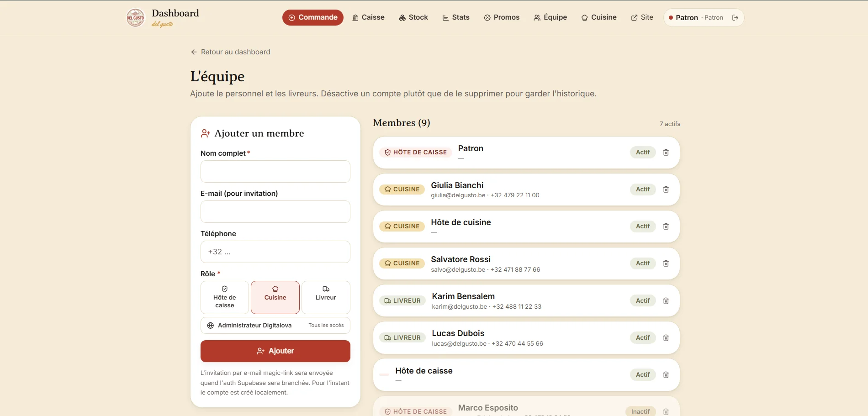Choose the Livreur role

pos(326,297)
